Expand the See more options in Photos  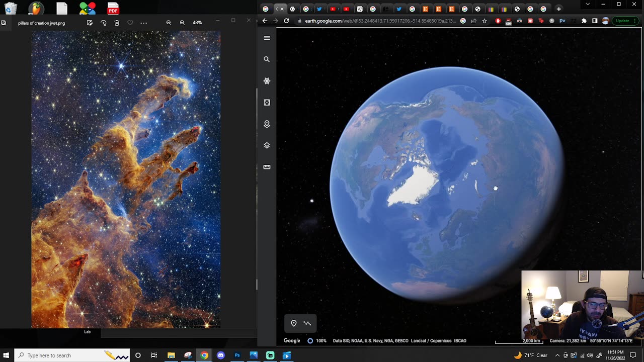pos(144,23)
